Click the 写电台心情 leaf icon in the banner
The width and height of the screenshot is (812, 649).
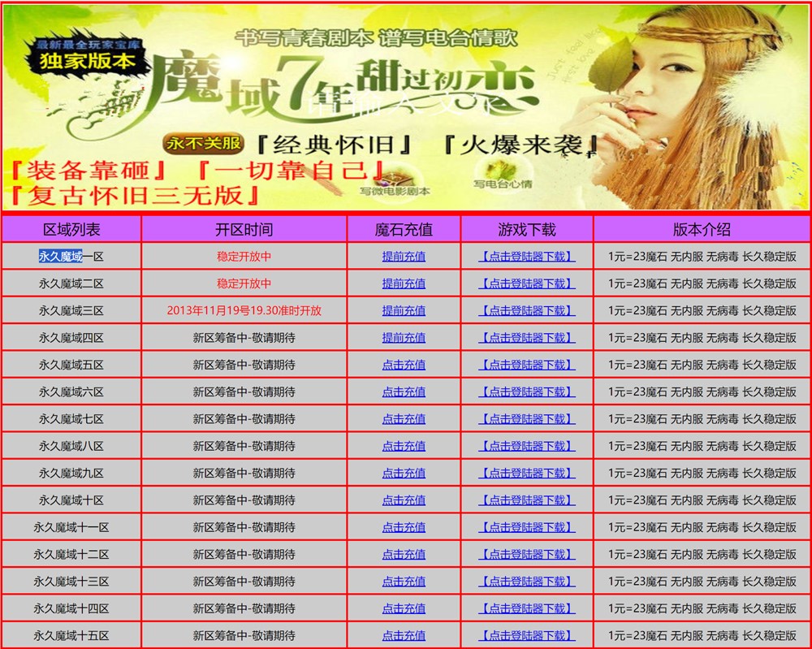coord(502,171)
